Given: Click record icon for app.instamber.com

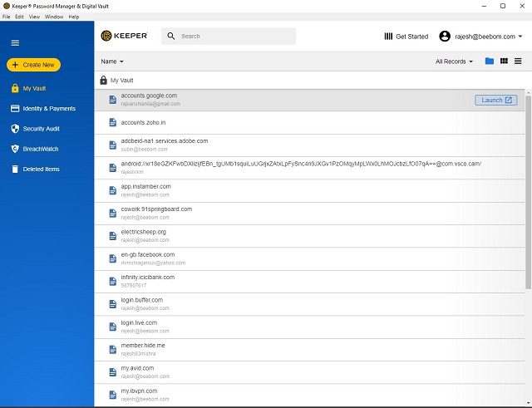Looking at the screenshot, I should pyautogui.click(x=113, y=190).
